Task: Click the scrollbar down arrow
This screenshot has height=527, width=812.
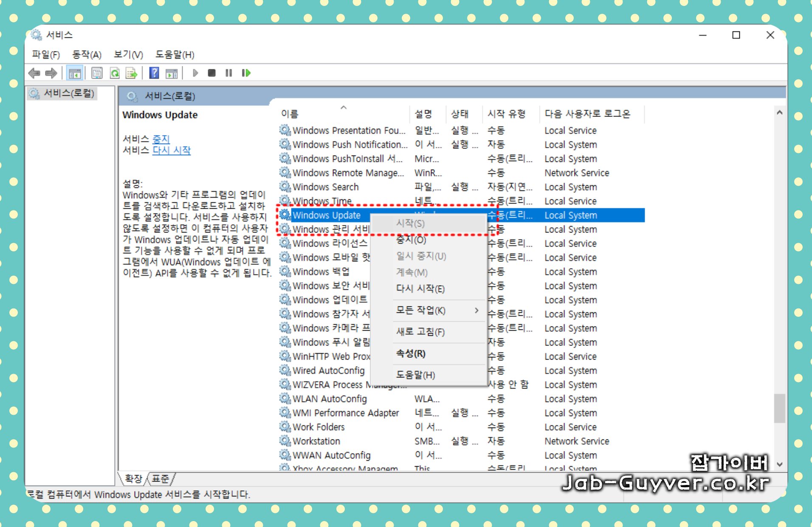Action: [x=779, y=465]
